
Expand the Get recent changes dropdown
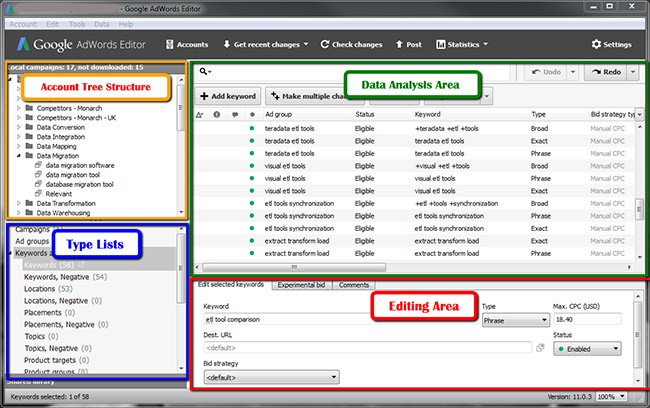tap(304, 44)
